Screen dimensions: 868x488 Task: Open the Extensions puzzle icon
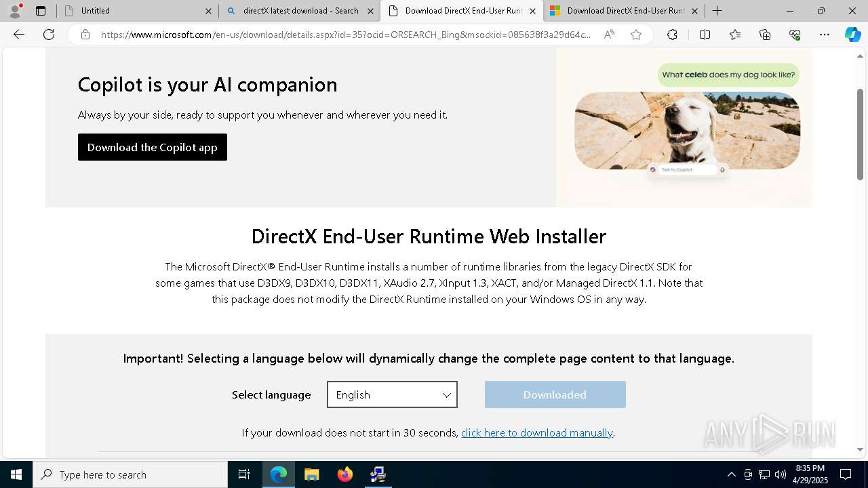[672, 35]
